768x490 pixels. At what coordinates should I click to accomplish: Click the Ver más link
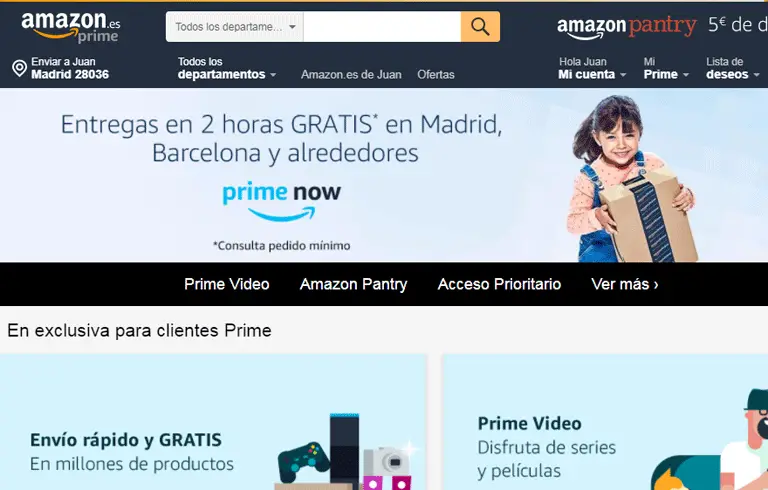pyautogui.click(x=624, y=284)
